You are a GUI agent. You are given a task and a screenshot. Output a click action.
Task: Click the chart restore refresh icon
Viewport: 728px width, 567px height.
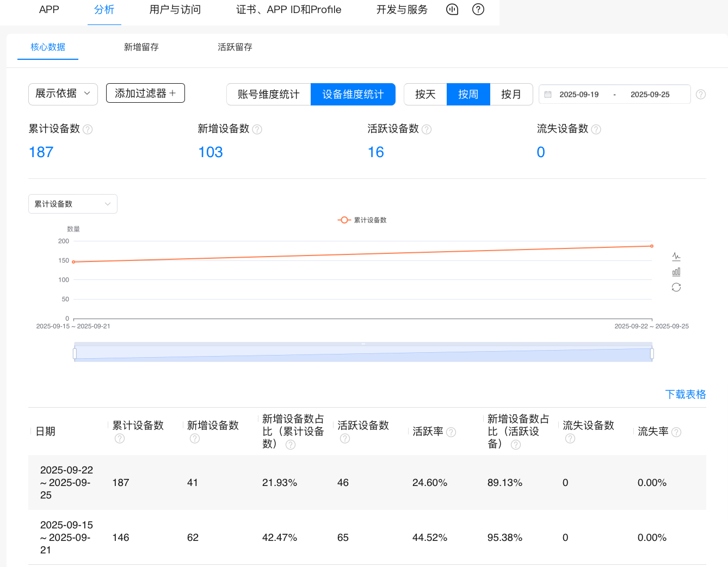[x=676, y=287]
